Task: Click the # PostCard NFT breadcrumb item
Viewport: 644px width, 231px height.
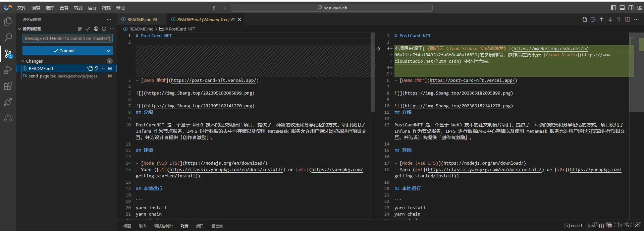Action: [177, 29]
